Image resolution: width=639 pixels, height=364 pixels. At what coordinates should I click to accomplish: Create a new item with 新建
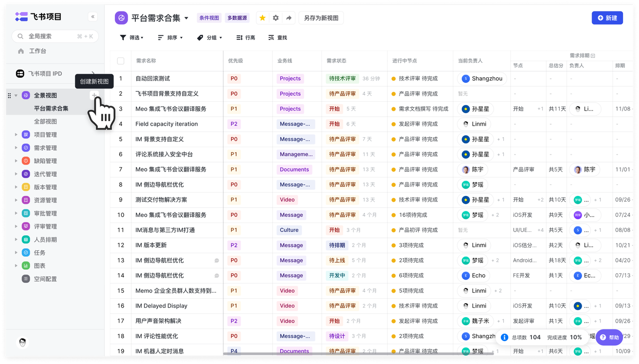tap(607, 18)
